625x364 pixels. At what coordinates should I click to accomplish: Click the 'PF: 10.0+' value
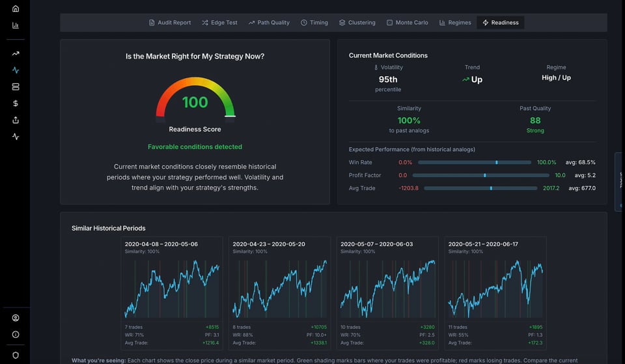click(x=316, y=335)
